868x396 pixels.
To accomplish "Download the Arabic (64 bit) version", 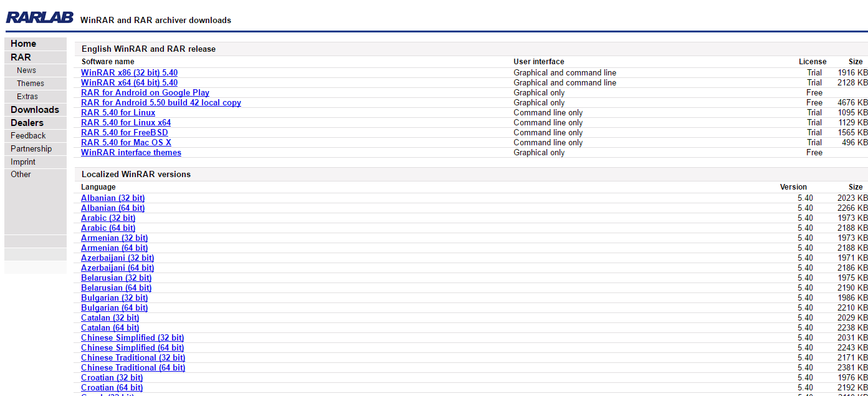I will (x=108, y=228).
